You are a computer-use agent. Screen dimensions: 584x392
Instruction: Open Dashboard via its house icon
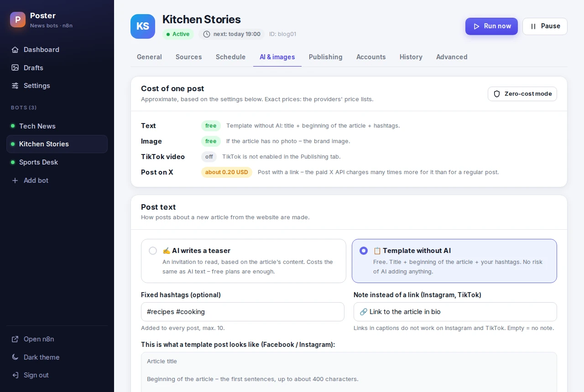coord(15,50)
